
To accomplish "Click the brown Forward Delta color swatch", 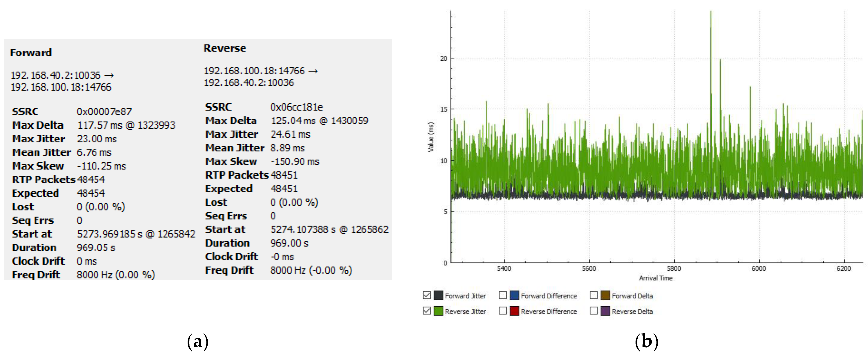I will (605, 295).
